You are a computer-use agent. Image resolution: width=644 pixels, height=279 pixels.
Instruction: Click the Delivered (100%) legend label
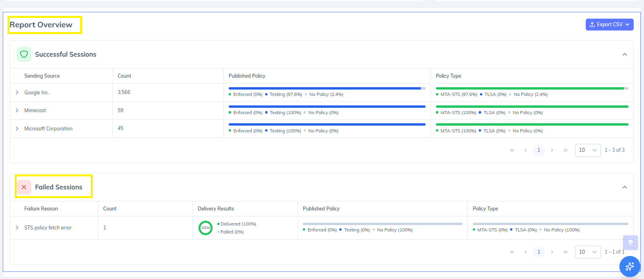coord(239,224)
